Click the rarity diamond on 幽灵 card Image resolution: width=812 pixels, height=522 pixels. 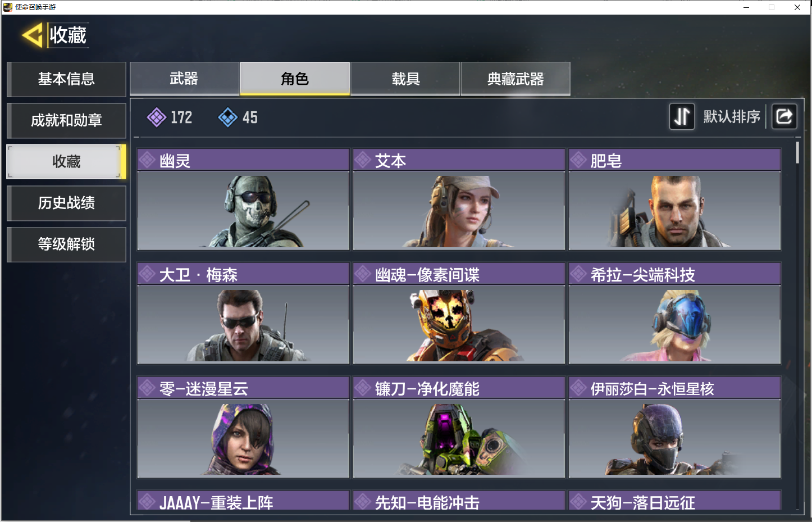click(x=147, y=160)
